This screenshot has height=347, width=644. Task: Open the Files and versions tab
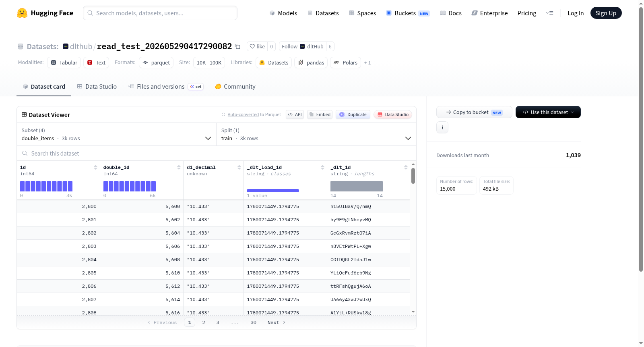(166, 87)
